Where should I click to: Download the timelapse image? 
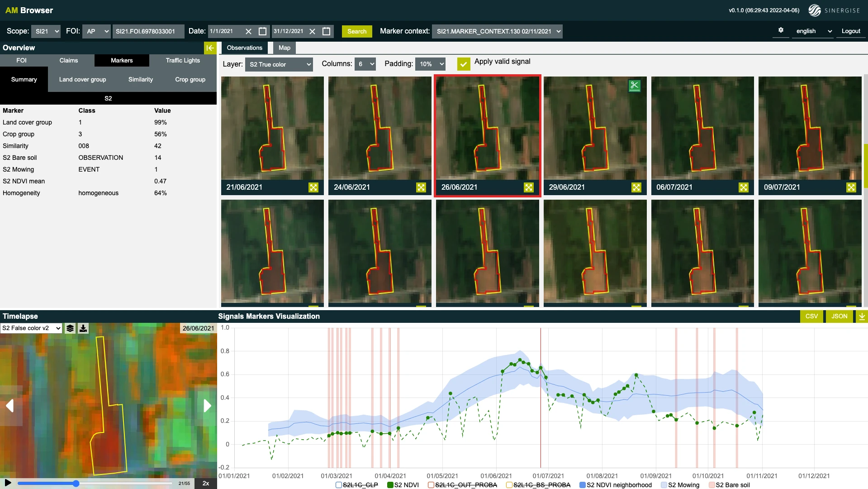(x=83, y=328)
